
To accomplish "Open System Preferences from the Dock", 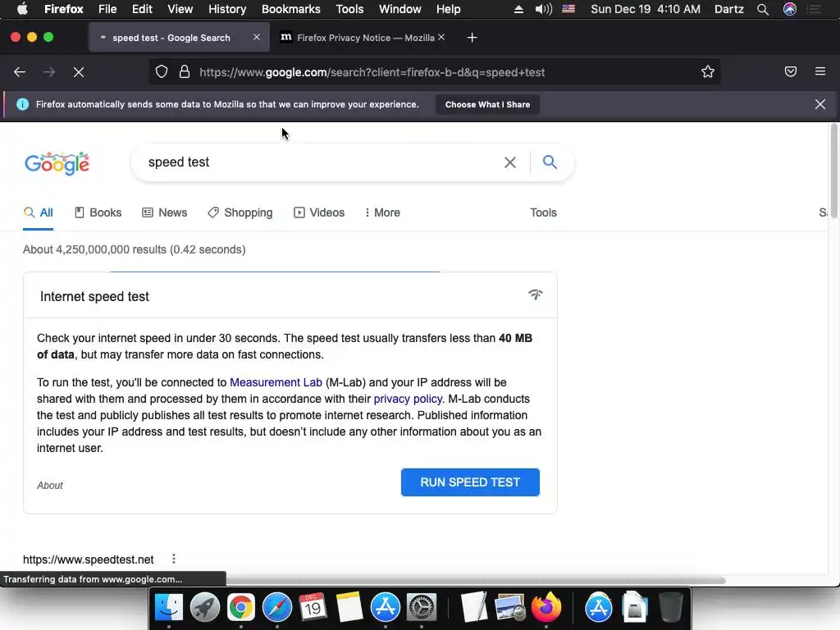I will (x=422, y=607).
